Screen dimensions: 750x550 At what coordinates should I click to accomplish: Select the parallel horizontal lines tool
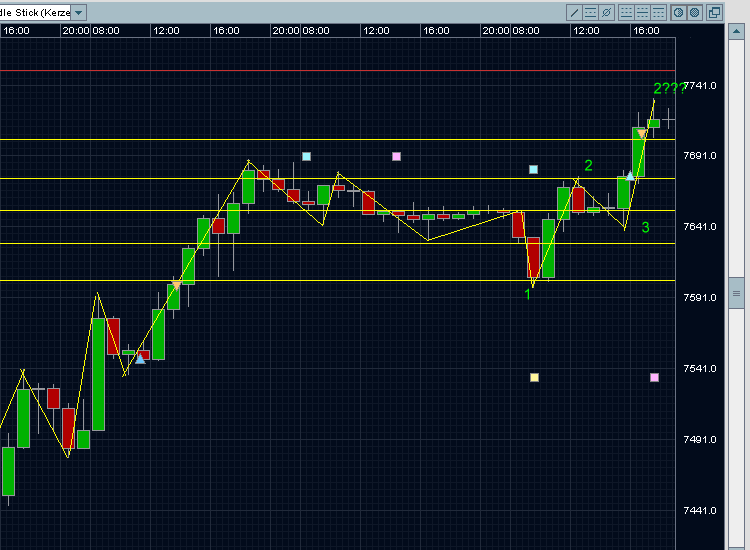pyautogui.click(x=590, y=12)
